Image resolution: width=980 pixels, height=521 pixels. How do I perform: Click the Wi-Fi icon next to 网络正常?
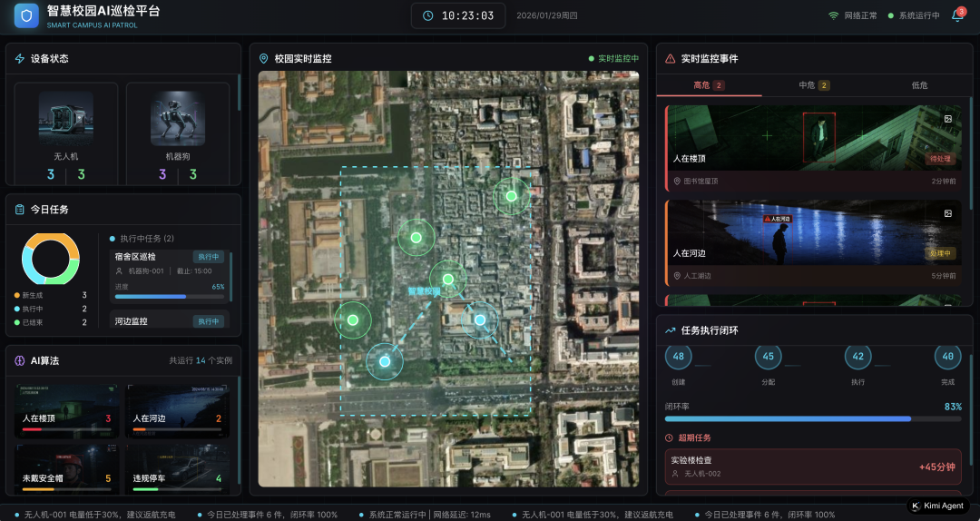click(x=833, y=15)
